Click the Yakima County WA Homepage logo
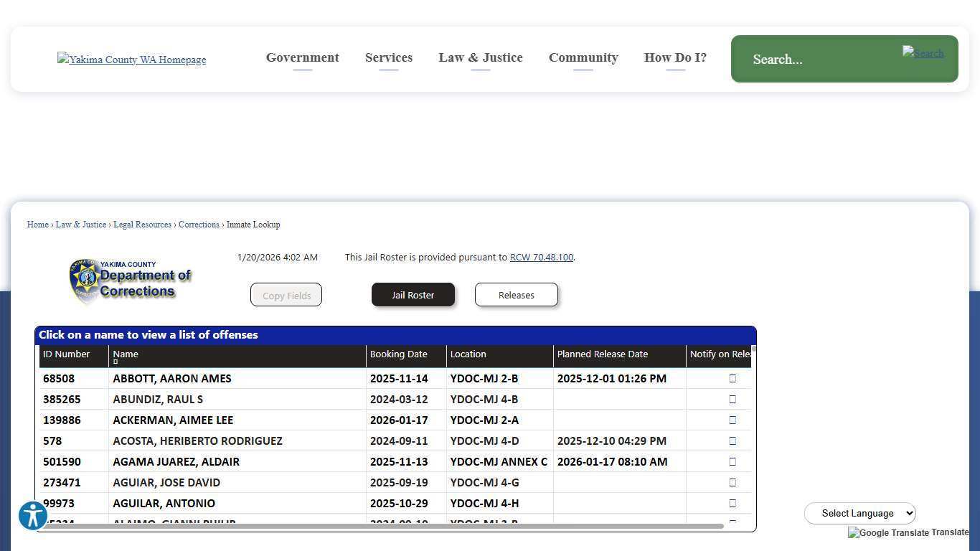 click(131, 60)
